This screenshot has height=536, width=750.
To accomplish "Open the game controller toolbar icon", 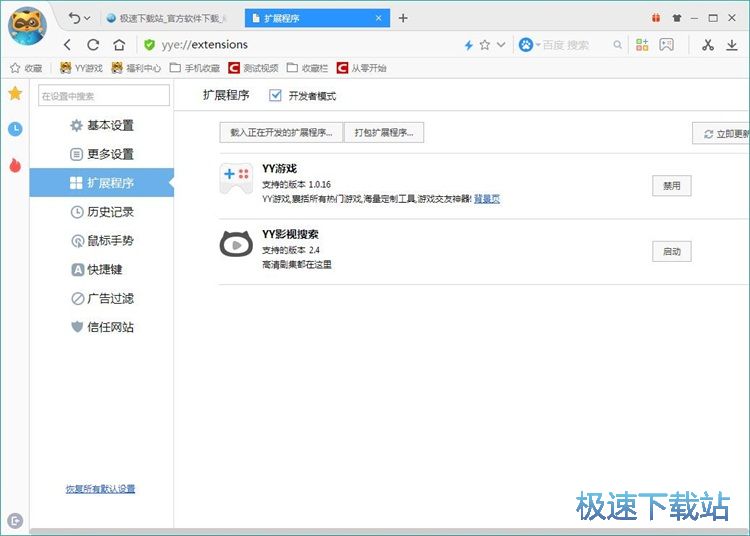I will coord(666,45).
